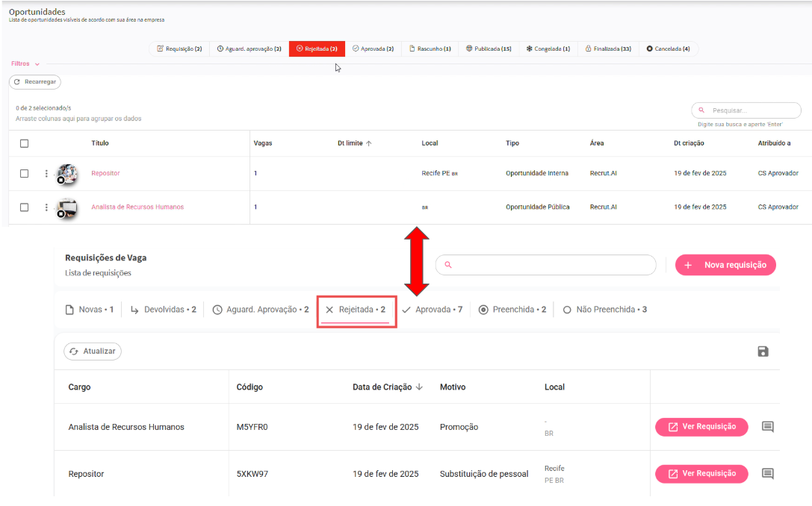Viewport: 812px width, 506px height.
Task: Open the Congelada (1) tab
Action: coord(548,49)
